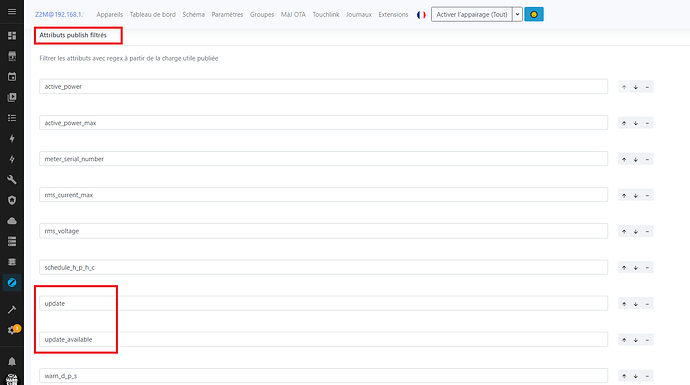Open the Tableau de bord page
The height and width of the screenshot is (385, 690).
(x=153, y=15)
